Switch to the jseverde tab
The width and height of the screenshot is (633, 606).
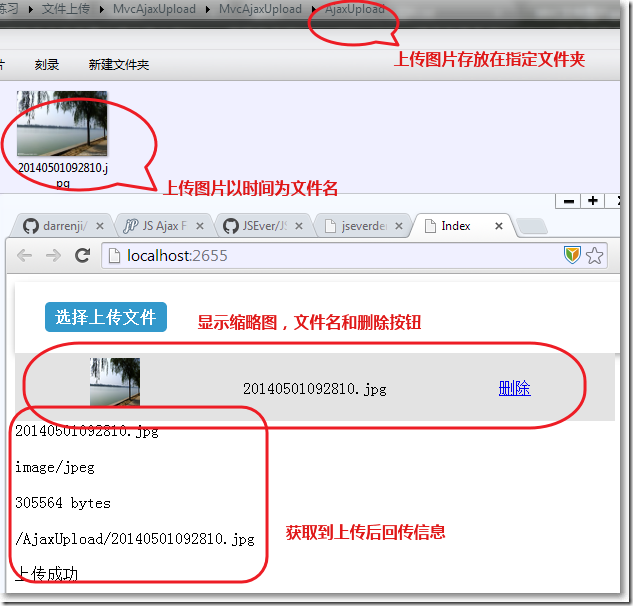361,226
